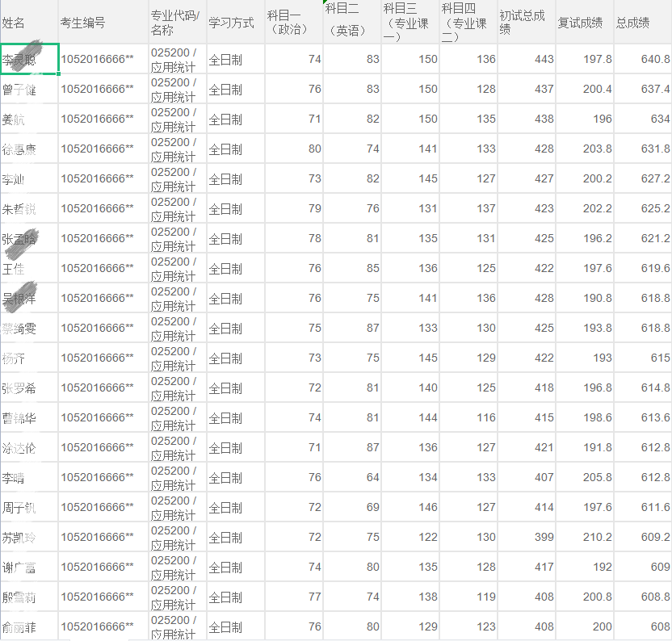Select the cell containing 曾子健

29,89
